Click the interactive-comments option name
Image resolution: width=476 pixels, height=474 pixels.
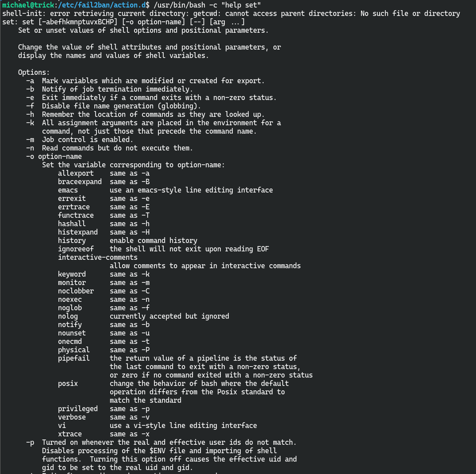point(98,257)
